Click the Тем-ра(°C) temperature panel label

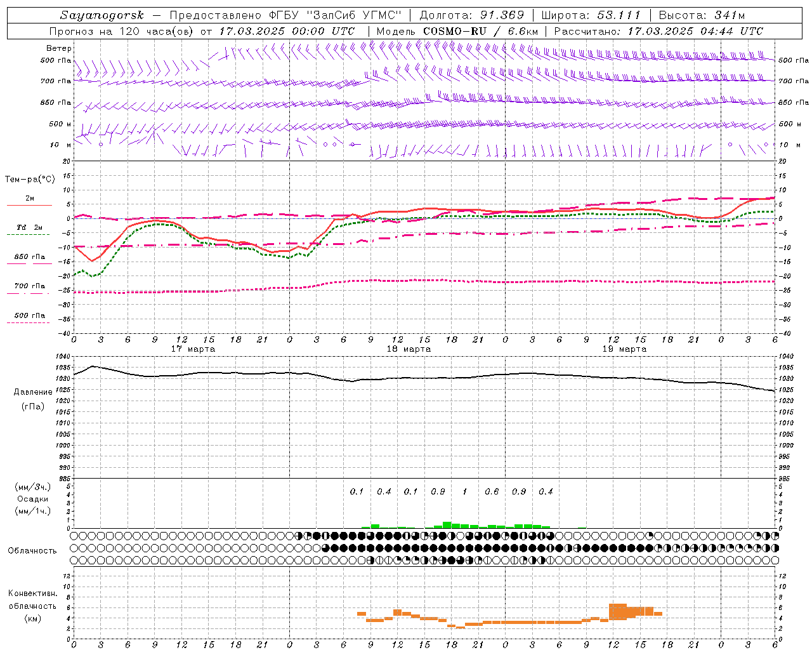[30, 180]
